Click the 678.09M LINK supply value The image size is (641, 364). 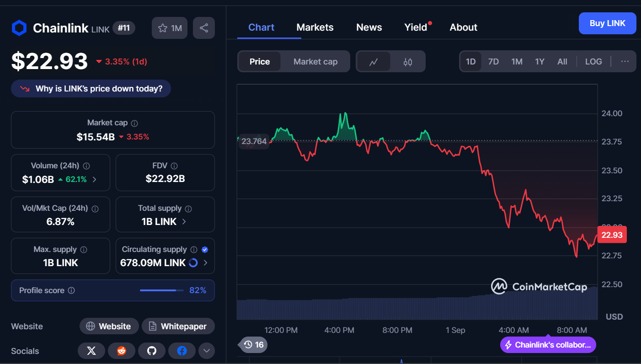coord(153,263)
